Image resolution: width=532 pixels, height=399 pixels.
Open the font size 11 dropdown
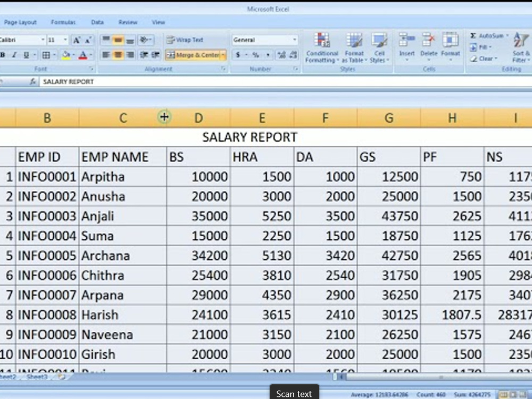pyautogui.click(x=65, y=40)
